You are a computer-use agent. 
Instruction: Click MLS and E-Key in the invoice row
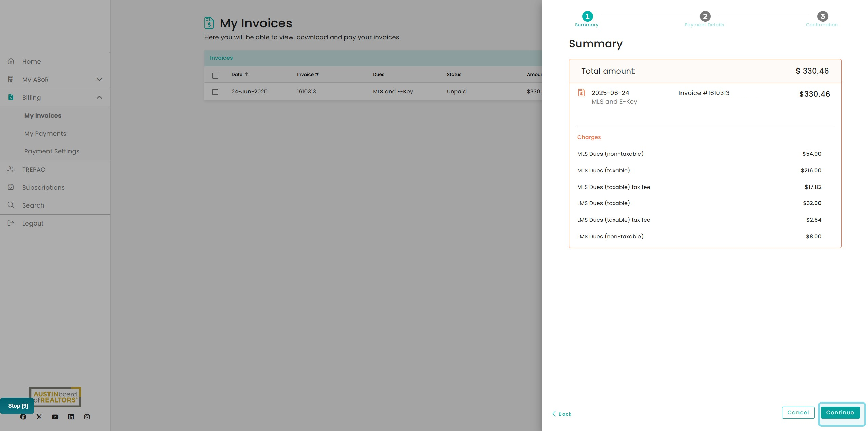click(393, 91)
